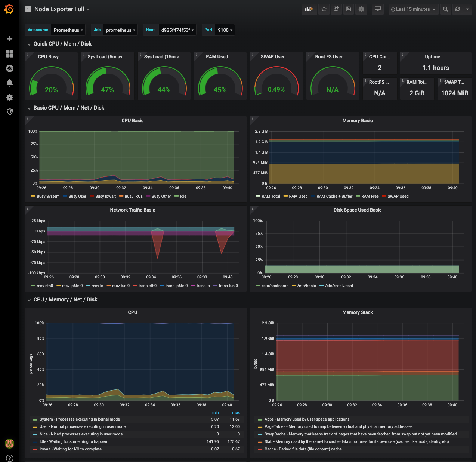Open the Alerting bell in the sidebar
The height and width of the screenshot is (462, 476).
(x=10, y=83)
